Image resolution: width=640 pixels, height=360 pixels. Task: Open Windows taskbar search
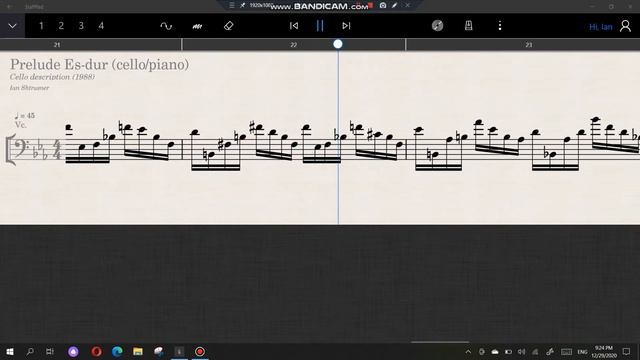tap(30, 351)
